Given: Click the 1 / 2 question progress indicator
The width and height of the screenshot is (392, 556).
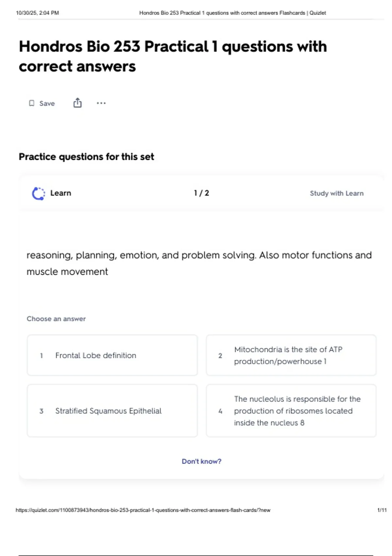Looking at the screenshot, I should point(201,193).
